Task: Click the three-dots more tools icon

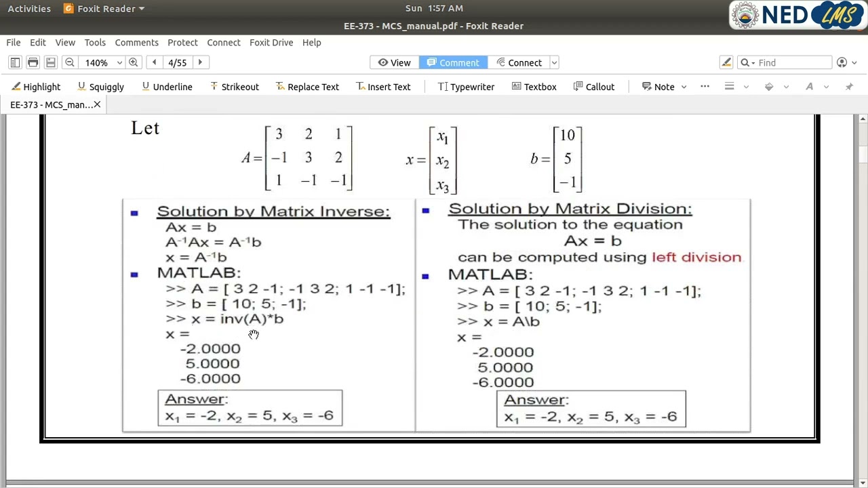Action: [x=705, y=86]
